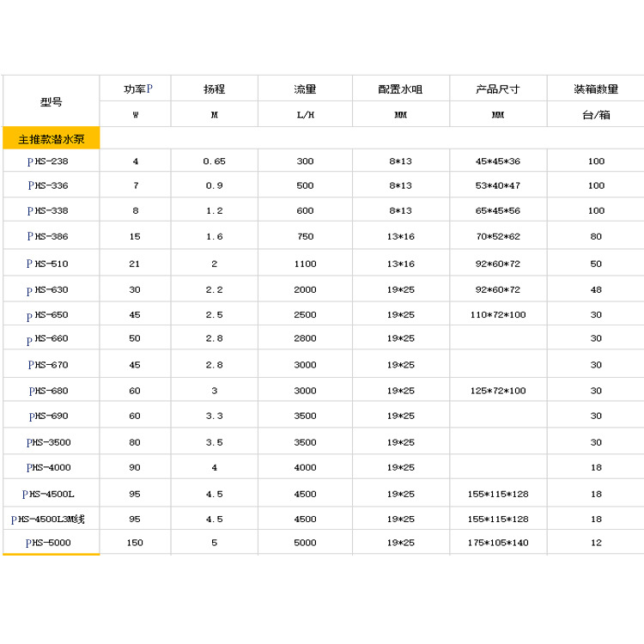The width and height of the screenshot is (644, 644).
Task: Click the 型号 column header
Action: point(51,101)
